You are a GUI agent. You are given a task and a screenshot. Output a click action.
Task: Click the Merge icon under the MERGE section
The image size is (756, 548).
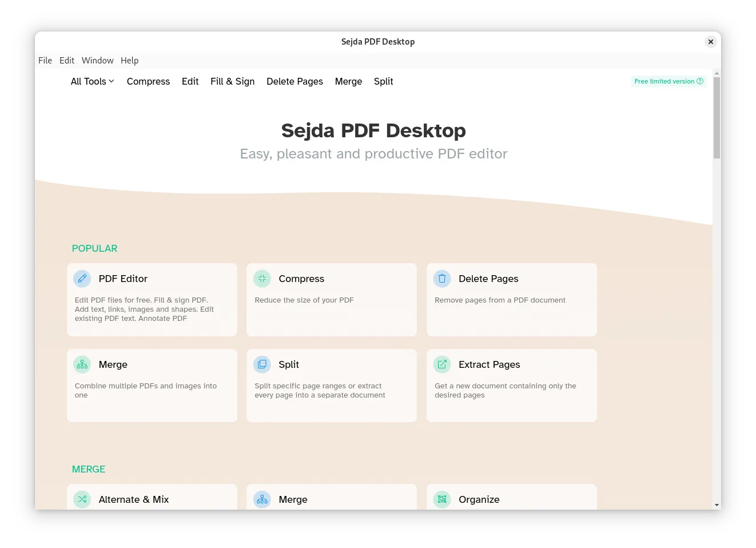pyautogui.click(x=262, y=499)
